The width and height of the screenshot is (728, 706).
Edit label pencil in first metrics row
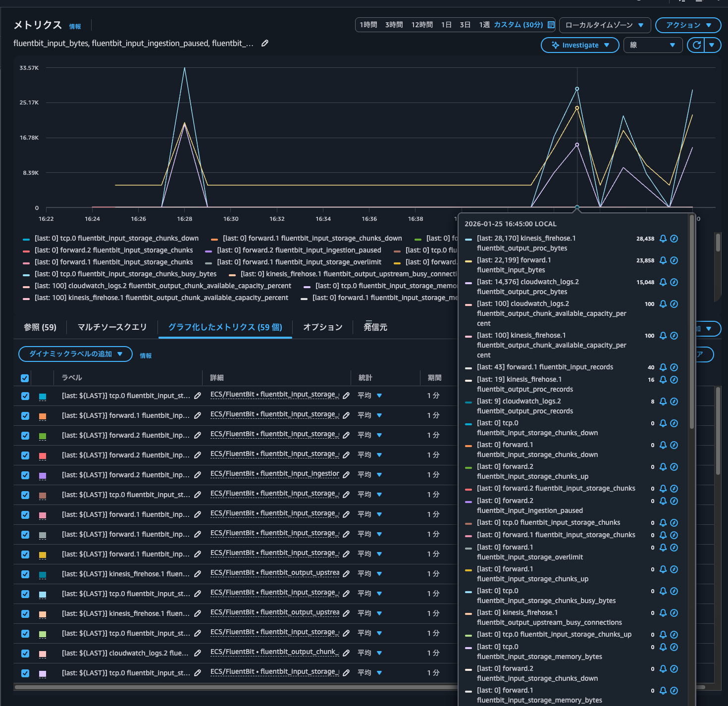(x=198, y=396)
